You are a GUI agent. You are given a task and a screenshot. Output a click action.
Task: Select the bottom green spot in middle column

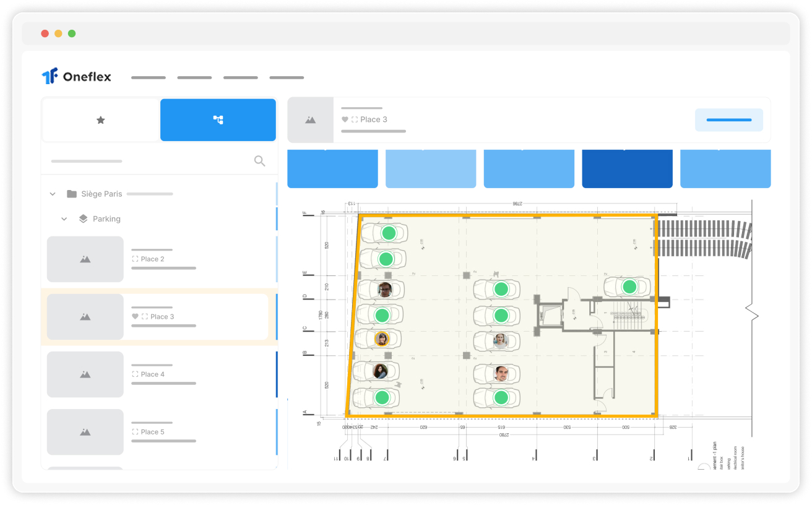(x=501, y=397)
